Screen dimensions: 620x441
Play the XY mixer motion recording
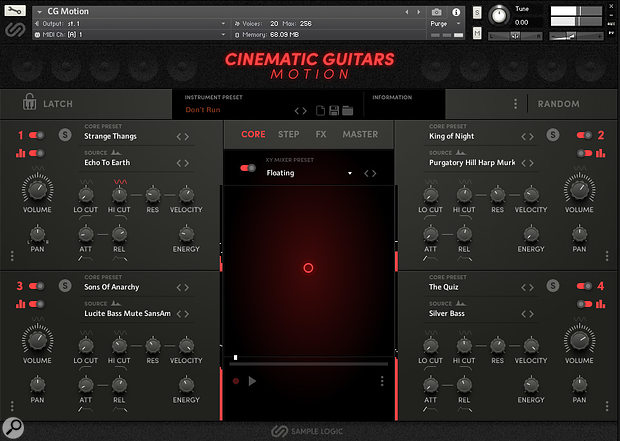[x=252, y=381]
